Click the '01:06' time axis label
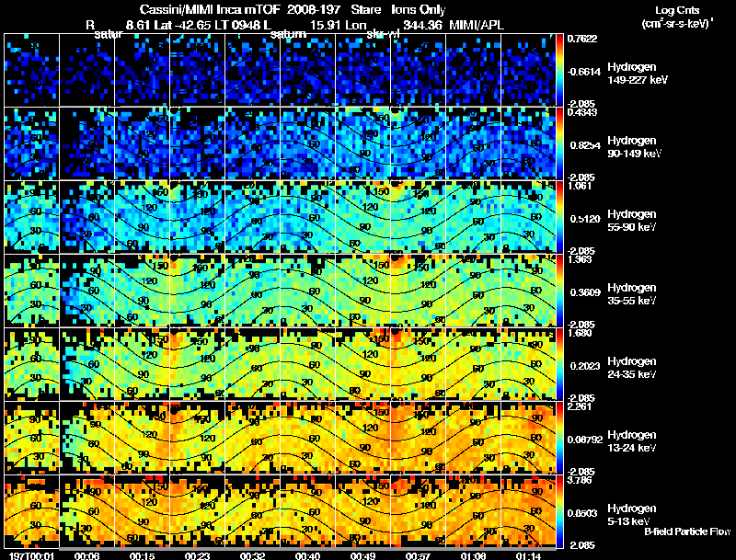 (473, 556)
